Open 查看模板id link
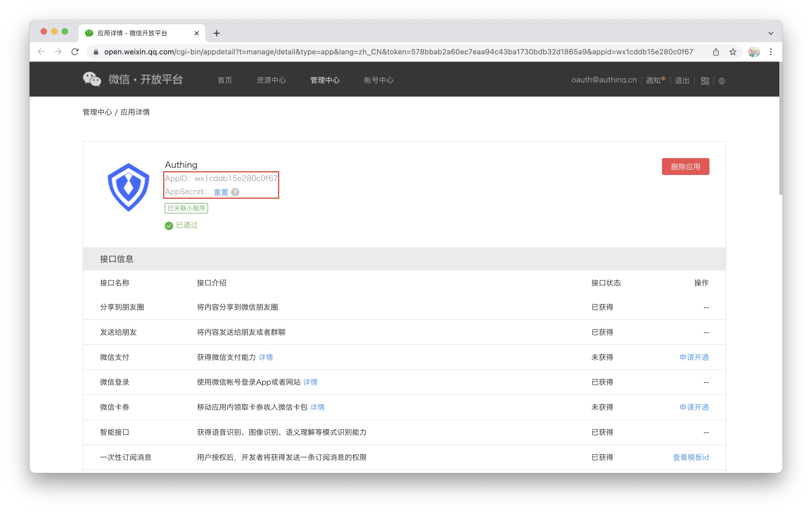 [691, 457]
